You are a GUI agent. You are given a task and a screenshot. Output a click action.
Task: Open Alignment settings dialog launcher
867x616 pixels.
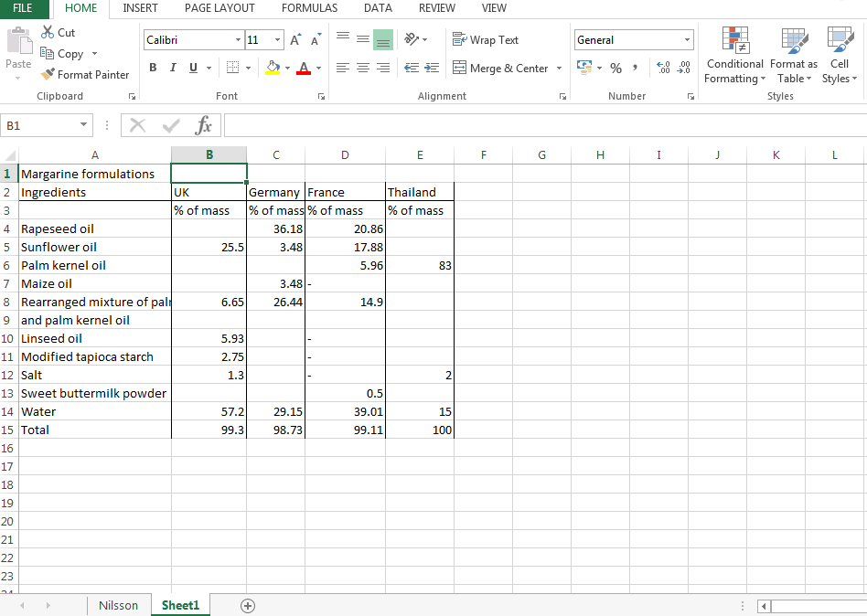562,96
